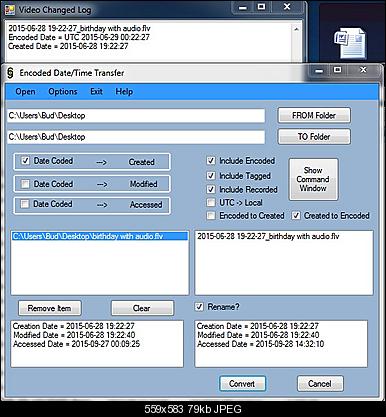386x417 pixels.
Task: Uncheck Date Coded to Created checkbox
Action: (25, 161)
